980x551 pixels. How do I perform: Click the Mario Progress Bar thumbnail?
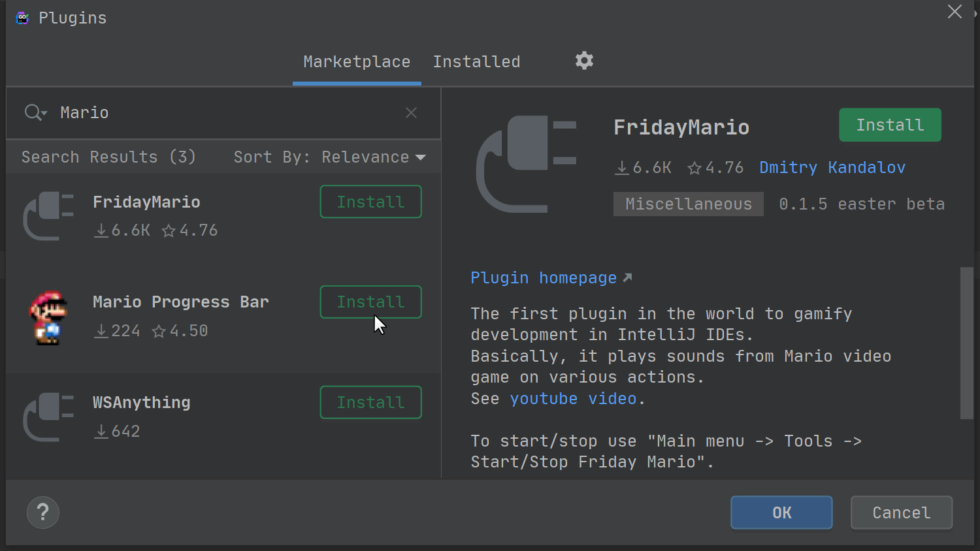point(48,318)
